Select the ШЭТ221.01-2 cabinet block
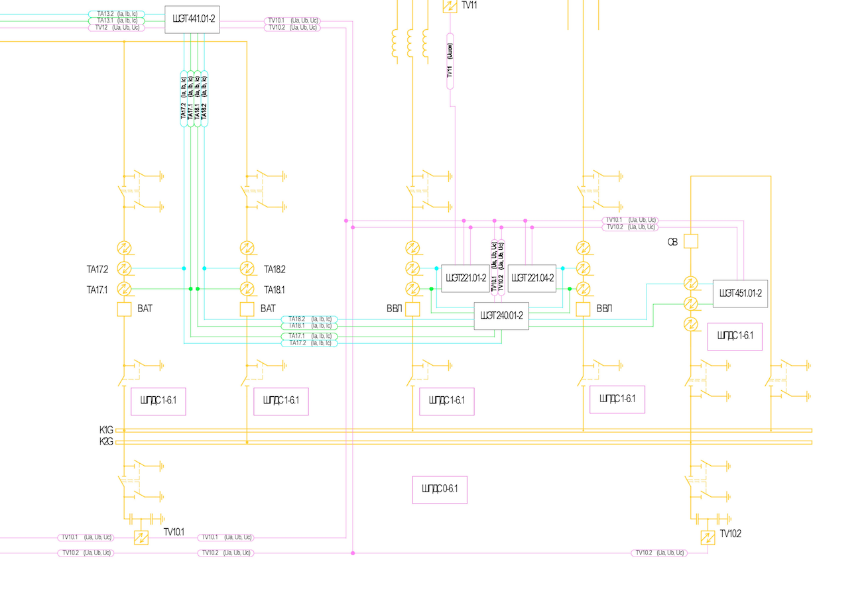 point(467,278)
